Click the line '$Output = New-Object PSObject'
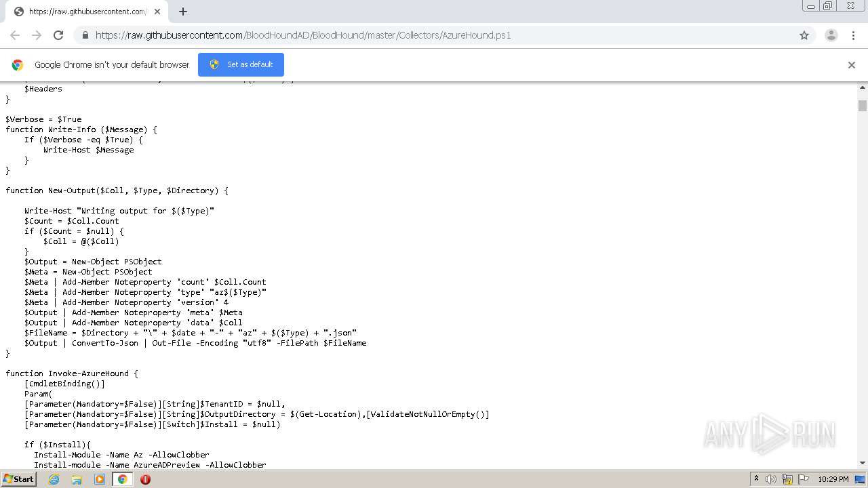The image size is (868, 488). [x=93, y=262]
